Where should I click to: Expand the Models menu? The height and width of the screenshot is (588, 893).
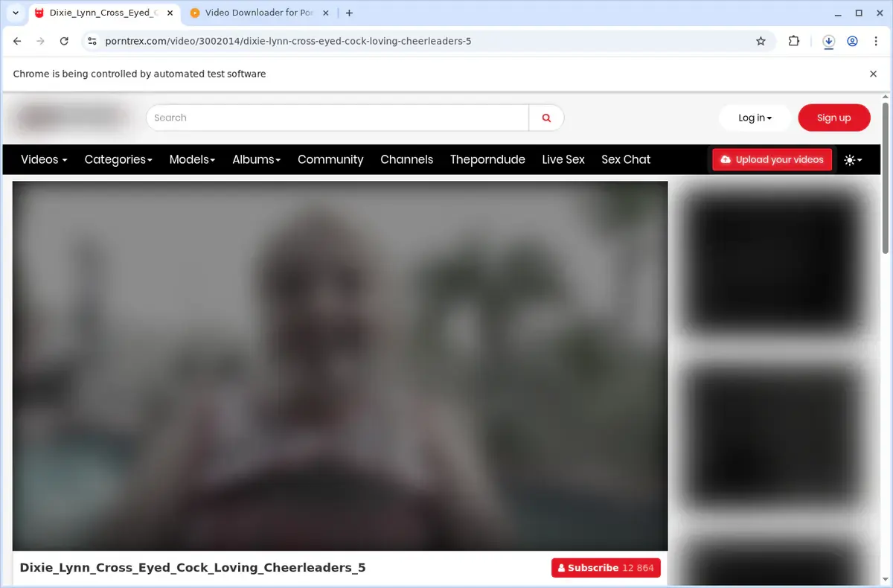[192, 159]
